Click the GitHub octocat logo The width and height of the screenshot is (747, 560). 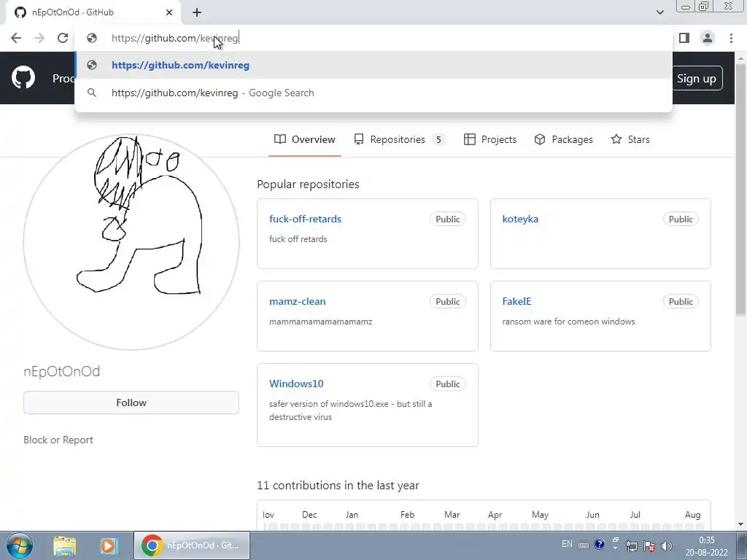pos(23,78)
